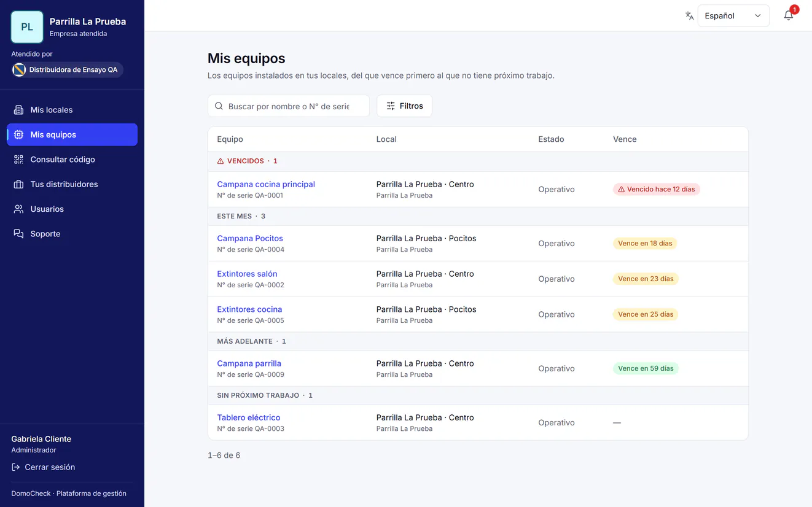The image size is (812, 507).
Task: Open the Extintores cocina link
Action: [249, 309]
